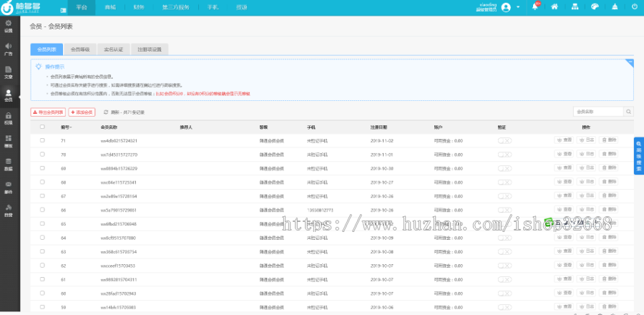Toggle the verification switch for row 70

(504, 155)
